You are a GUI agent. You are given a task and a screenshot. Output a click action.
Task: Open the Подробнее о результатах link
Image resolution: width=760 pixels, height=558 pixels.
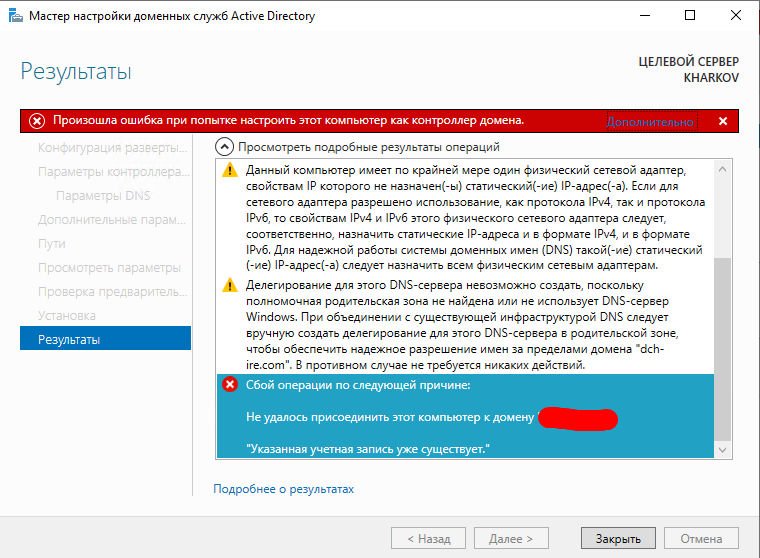(284, 489)
